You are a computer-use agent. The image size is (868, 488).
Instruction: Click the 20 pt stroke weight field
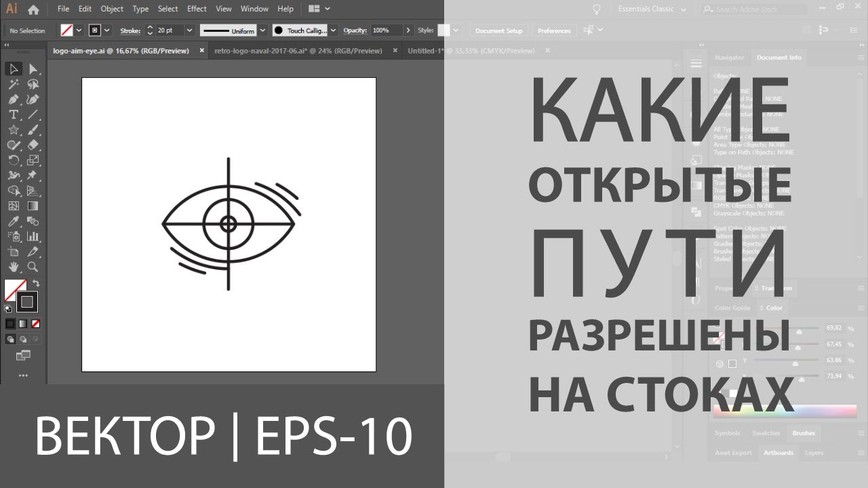click(170, 30)
